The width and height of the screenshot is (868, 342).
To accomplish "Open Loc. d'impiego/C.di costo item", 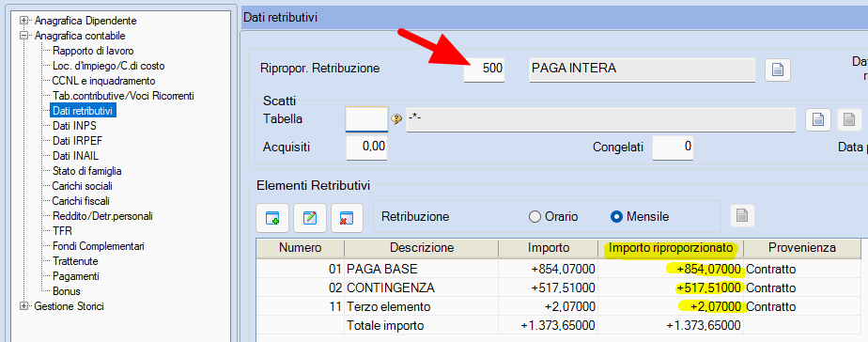I will [x=108, y=66].
